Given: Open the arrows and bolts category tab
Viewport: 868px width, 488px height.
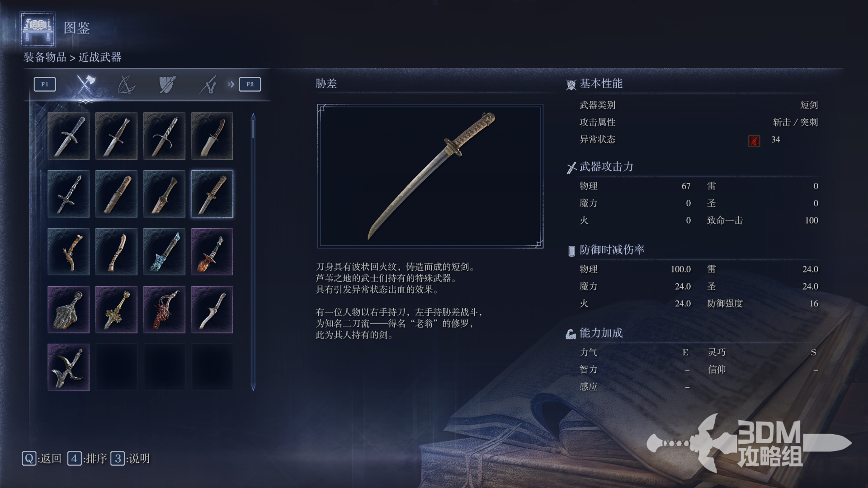Looking at the screenshot, I should (x=208, y=84).
